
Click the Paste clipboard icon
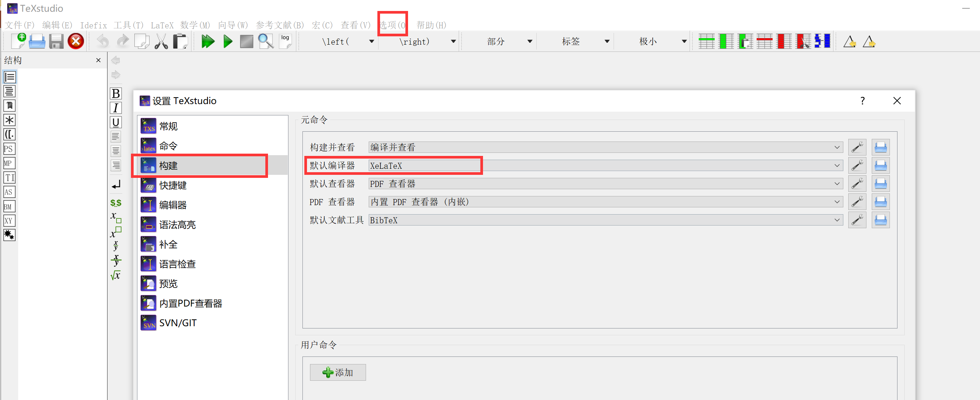coord(180,41)
